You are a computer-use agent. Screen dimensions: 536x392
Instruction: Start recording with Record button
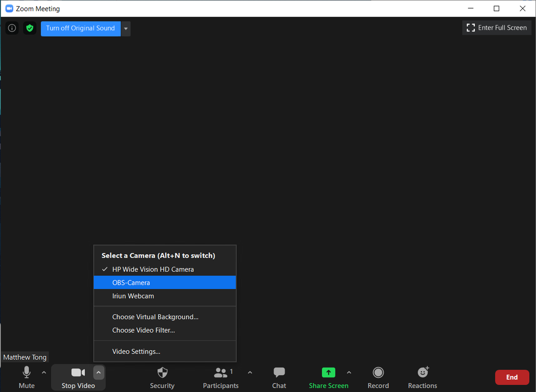(378, 377)
